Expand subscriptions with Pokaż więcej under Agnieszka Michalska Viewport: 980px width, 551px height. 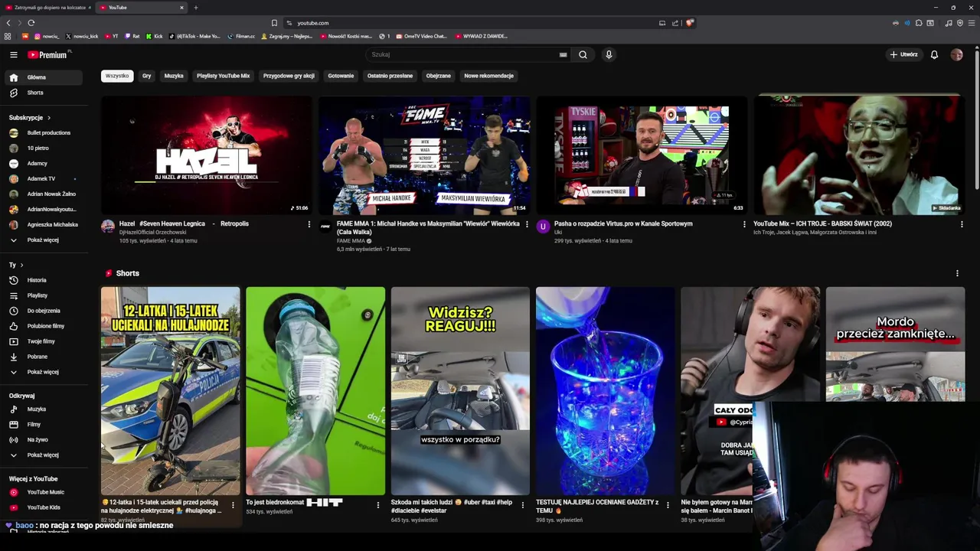click(44, 240)
